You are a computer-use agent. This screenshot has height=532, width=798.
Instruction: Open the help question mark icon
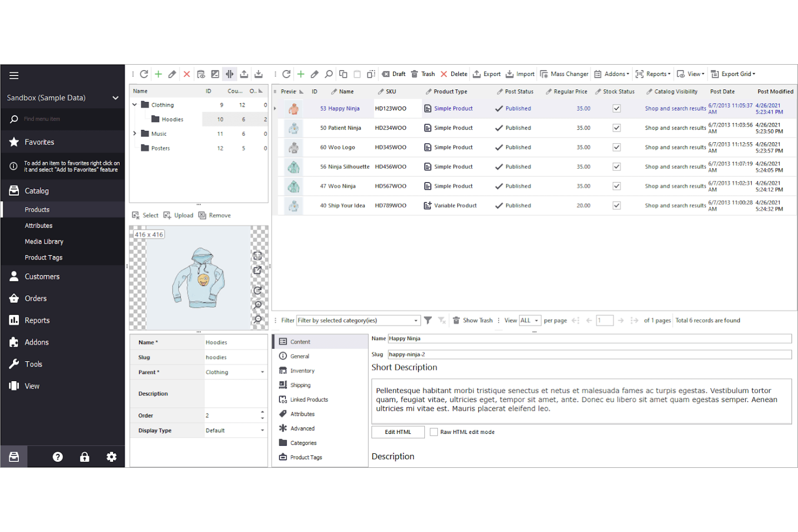point(58,457)
